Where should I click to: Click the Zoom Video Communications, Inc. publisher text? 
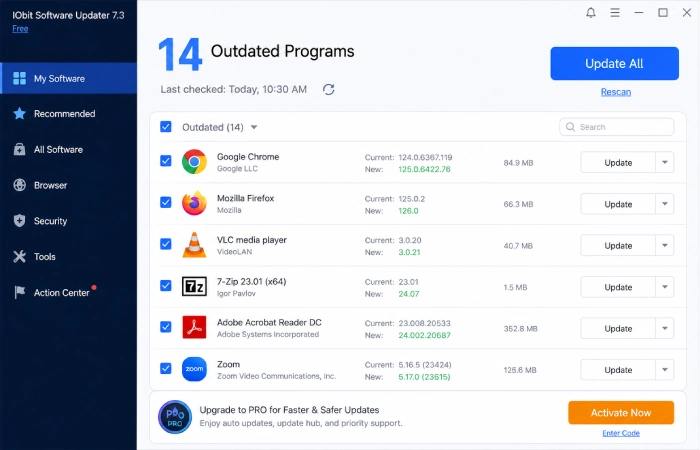(x=276, y=376)
